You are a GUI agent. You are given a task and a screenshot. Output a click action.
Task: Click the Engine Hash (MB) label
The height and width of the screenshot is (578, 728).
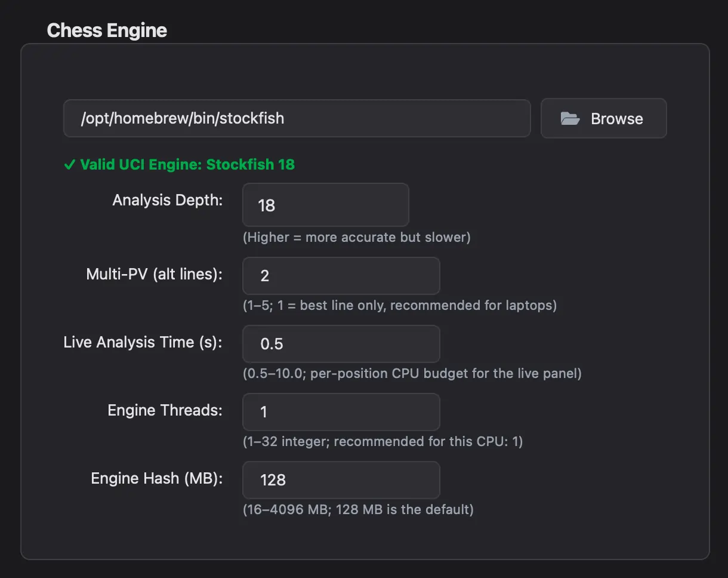157,478
